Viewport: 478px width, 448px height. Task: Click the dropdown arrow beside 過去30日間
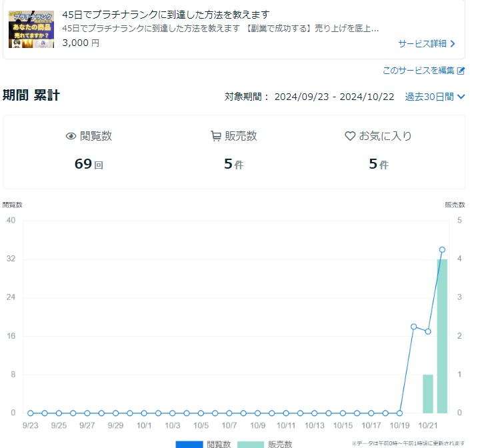click(461, 97)
